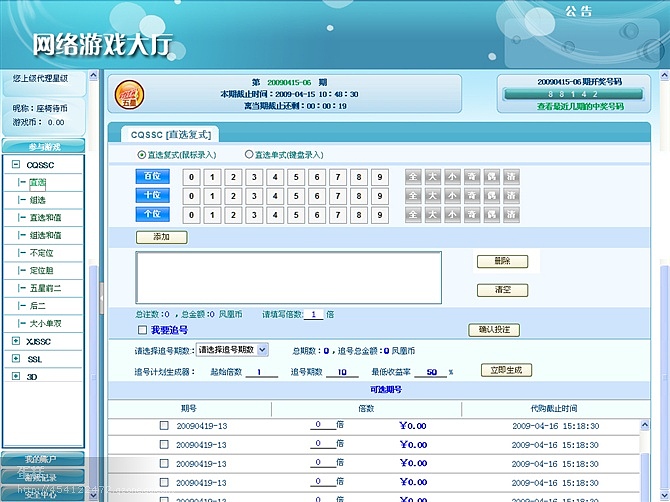Click the 最低收益率 input field
670x502 pixels.
(x=431, y=372)
